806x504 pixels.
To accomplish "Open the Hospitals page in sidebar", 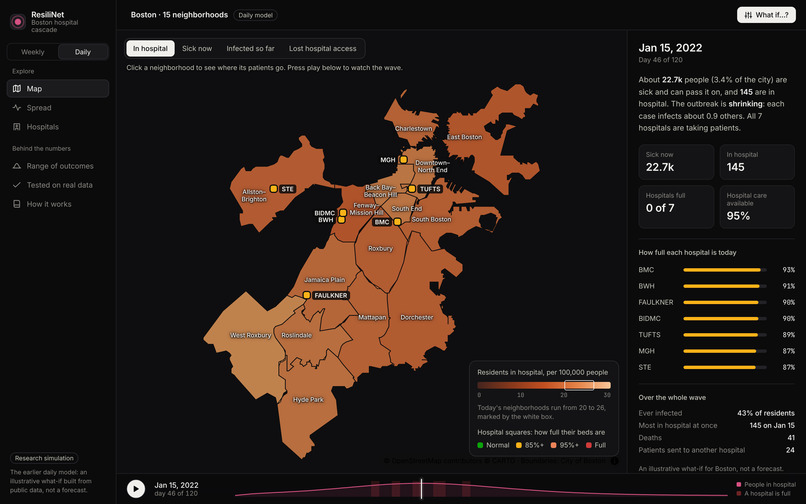I will [x=58, y=127].
